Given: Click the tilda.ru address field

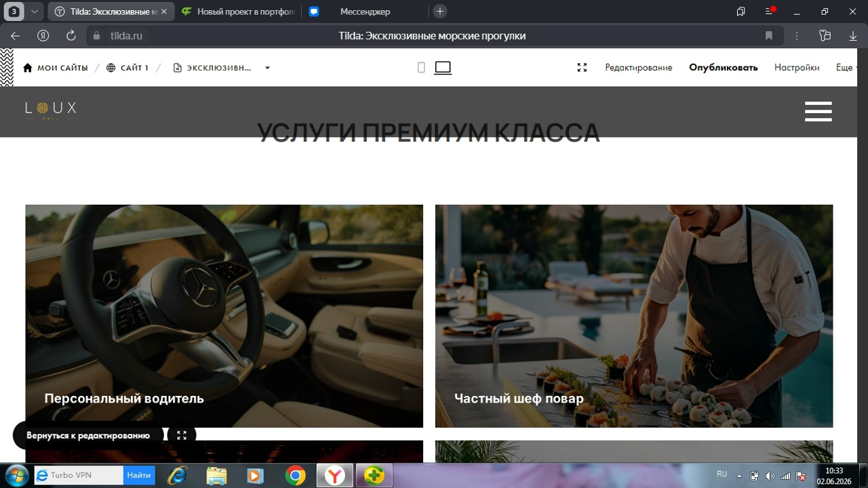Looking at the screenshot, I should [x=126, y=36].
